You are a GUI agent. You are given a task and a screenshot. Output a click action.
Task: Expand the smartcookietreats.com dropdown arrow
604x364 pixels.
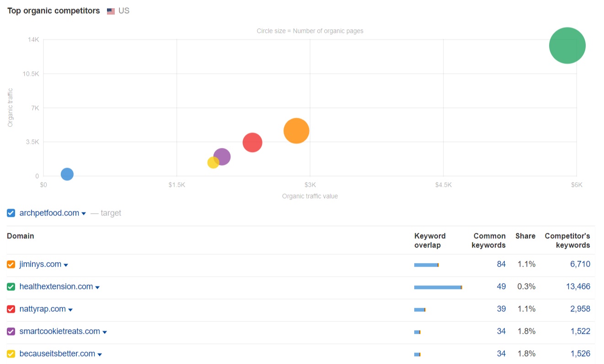(x=105, y=332)
